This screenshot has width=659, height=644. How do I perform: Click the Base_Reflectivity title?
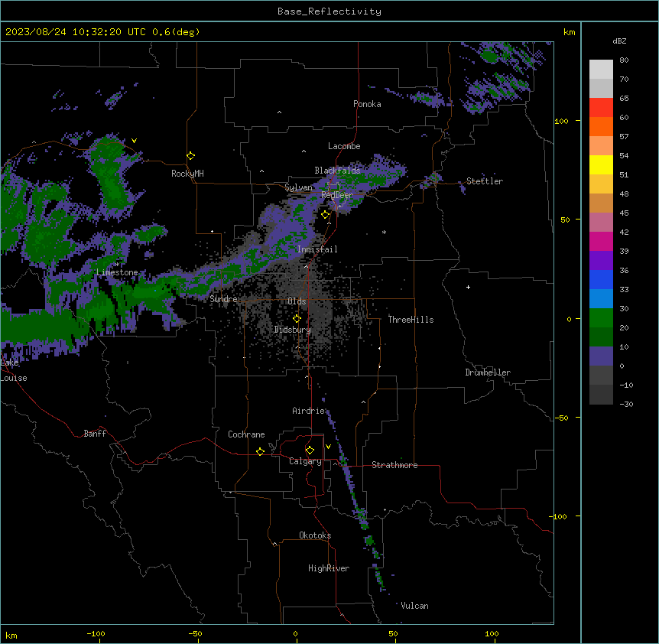click(329, 11)
